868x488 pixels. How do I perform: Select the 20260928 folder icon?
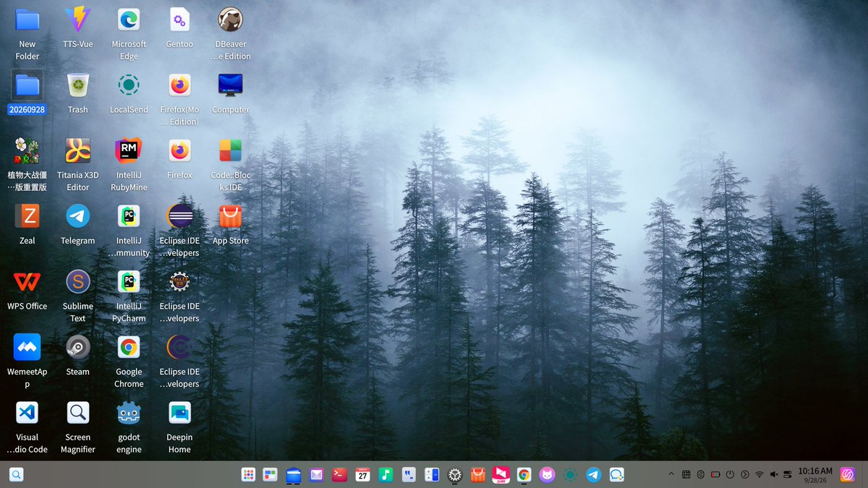[x=27, y=85]
